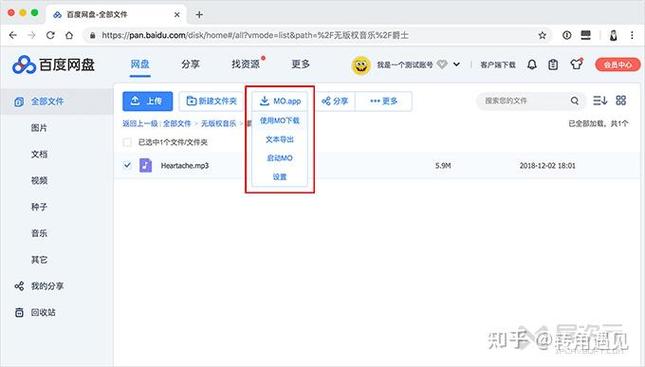Reload the page

click(x=51, y=35)
